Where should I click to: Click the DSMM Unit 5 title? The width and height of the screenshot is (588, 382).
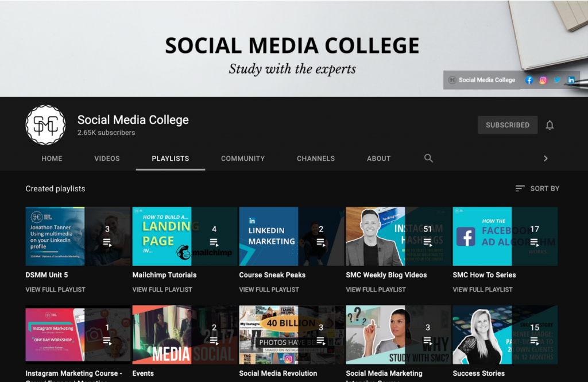(x=47, y=275)
